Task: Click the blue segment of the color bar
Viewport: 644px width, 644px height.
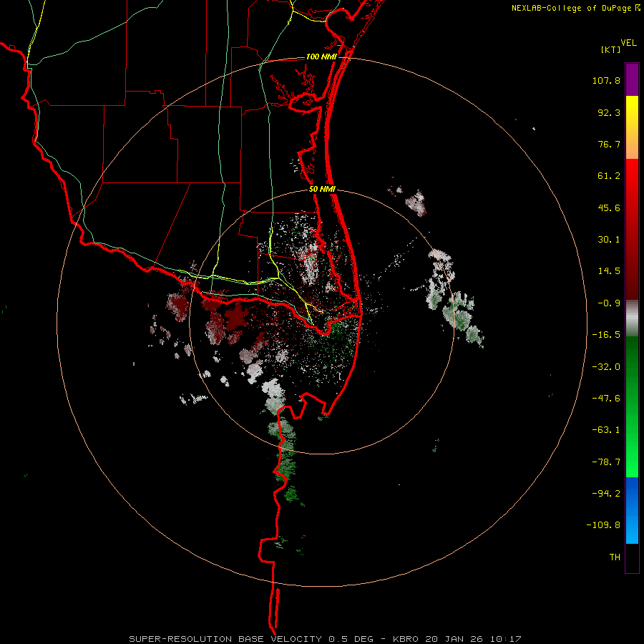Action: [x=632, y=510]
